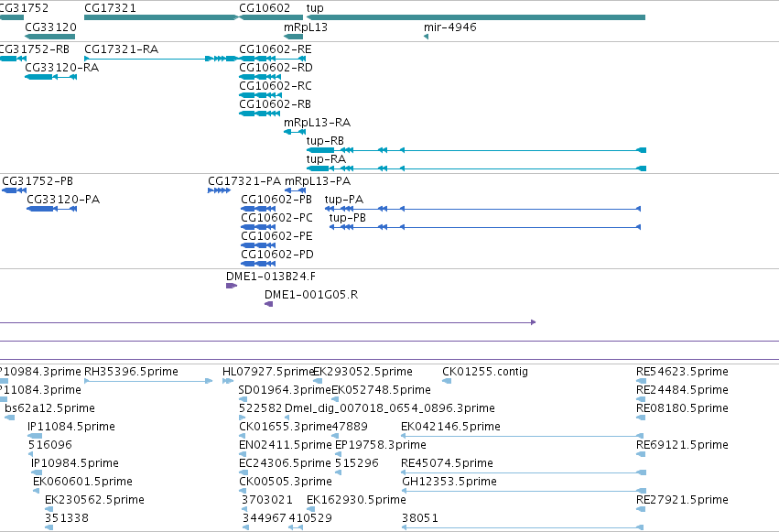Select EST RE24484.5prime
The image size is (779, 532).
[x=641, y=399]
